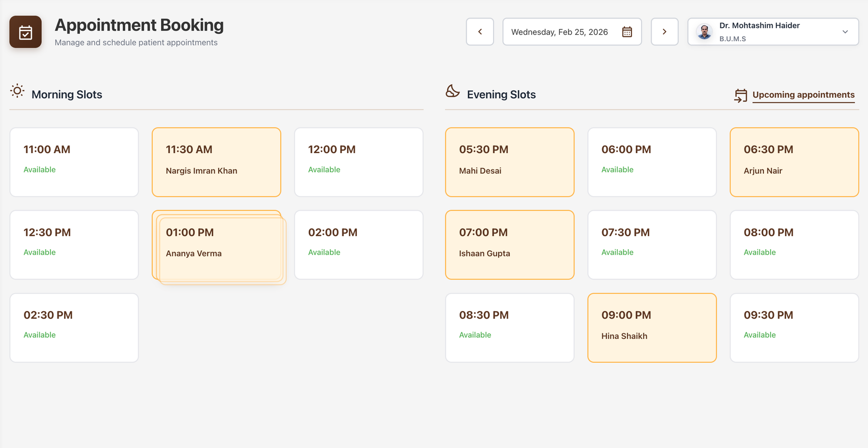
Task: Expand the doctor selector chevron
Action: (x=845, y=32)
